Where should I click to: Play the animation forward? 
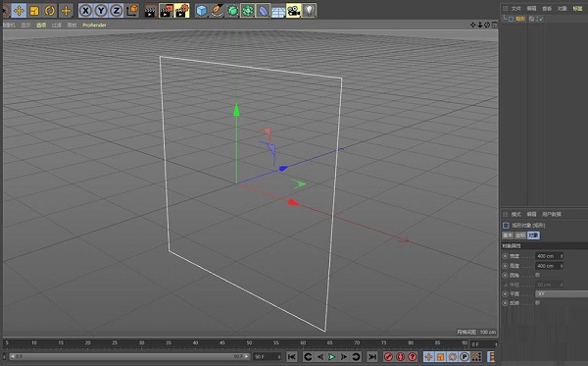tap(332, 356)
